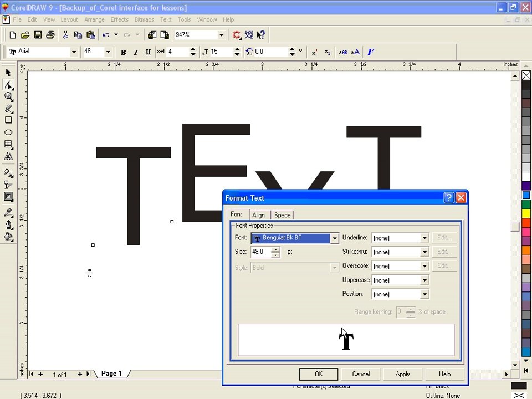
Task: Click the Print icon
Action: pos(50,34)
